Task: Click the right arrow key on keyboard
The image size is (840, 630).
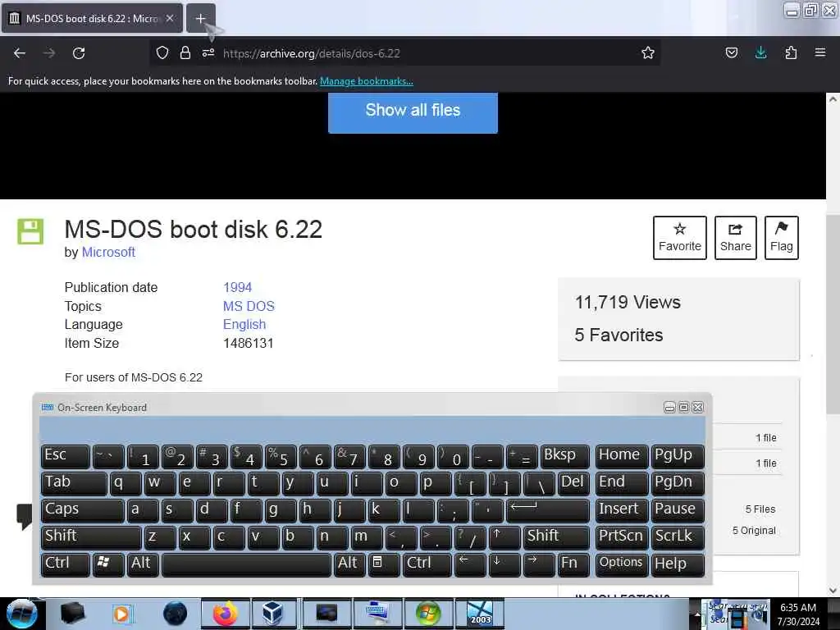Action: 538,564
